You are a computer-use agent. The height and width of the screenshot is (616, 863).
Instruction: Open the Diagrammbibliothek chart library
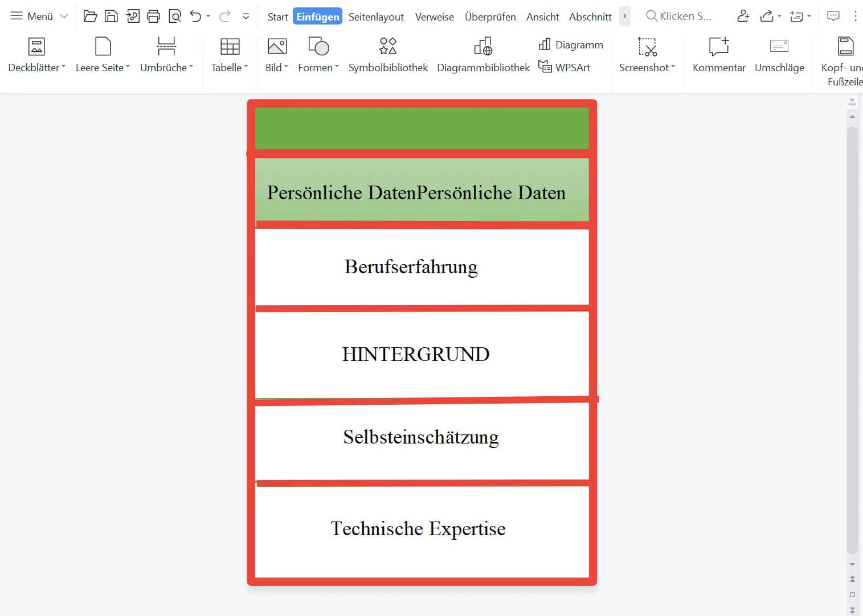[483, 55]
